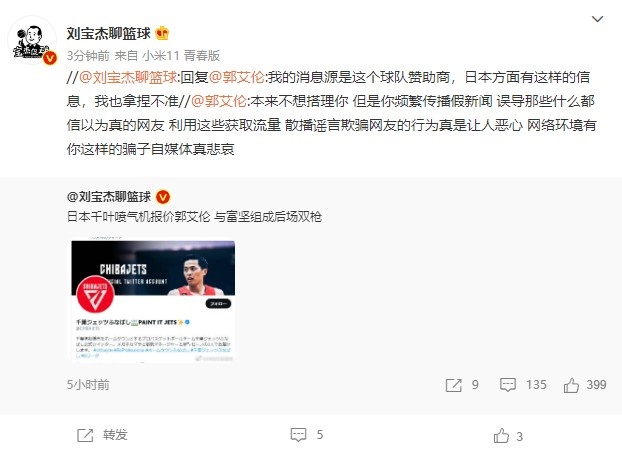The height and width of the screenshot is (452, 622).
Task: Click the 转发 repost button
Action: [x=102, y=435]
